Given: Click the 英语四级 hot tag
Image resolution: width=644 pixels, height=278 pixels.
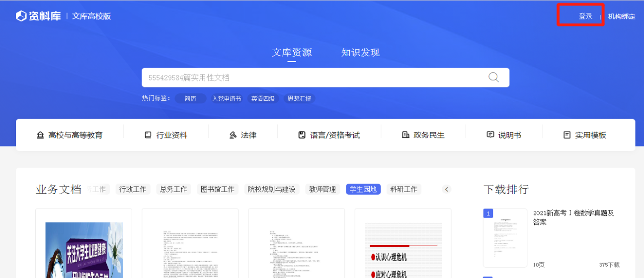Looking at the screenshot, I should (263, 99).
